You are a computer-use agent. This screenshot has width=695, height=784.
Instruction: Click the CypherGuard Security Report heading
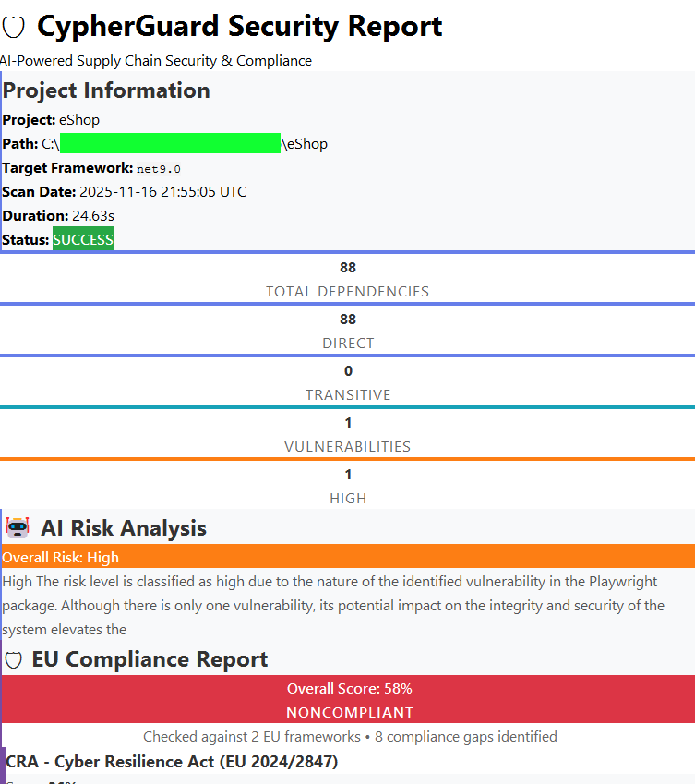[x=239, y=26]
